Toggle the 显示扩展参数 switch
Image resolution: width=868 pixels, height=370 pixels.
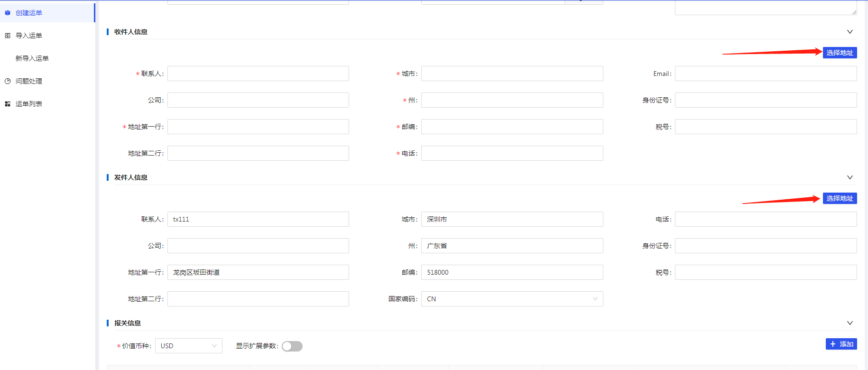[292, 346]
